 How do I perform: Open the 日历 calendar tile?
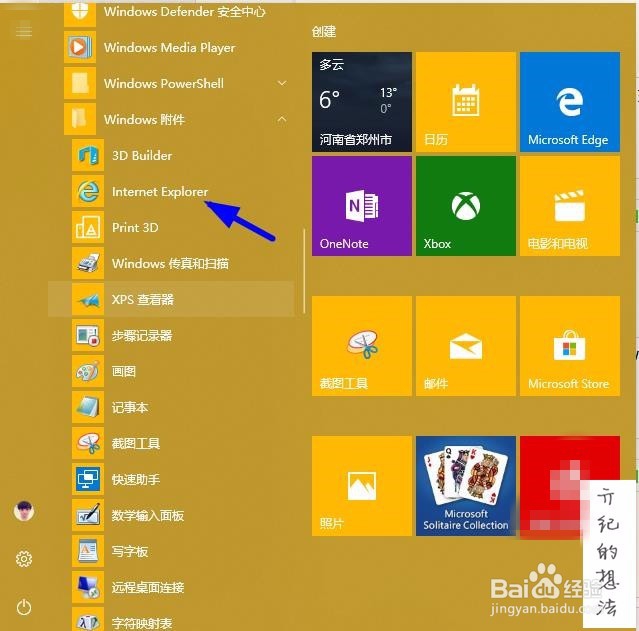pos(466,102)
